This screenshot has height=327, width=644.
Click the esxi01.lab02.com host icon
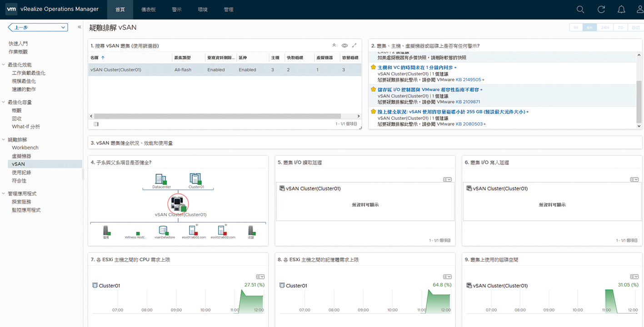[193, 230]
